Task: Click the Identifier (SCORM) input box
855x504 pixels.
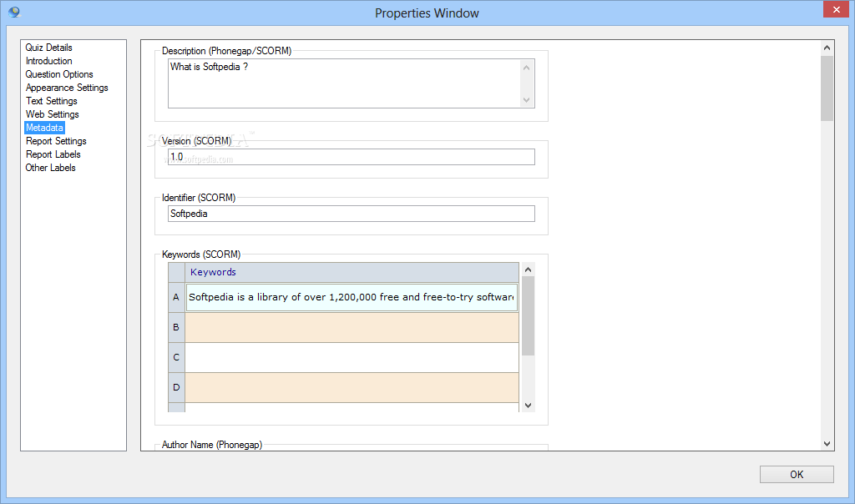Action: tap(351, 214)
